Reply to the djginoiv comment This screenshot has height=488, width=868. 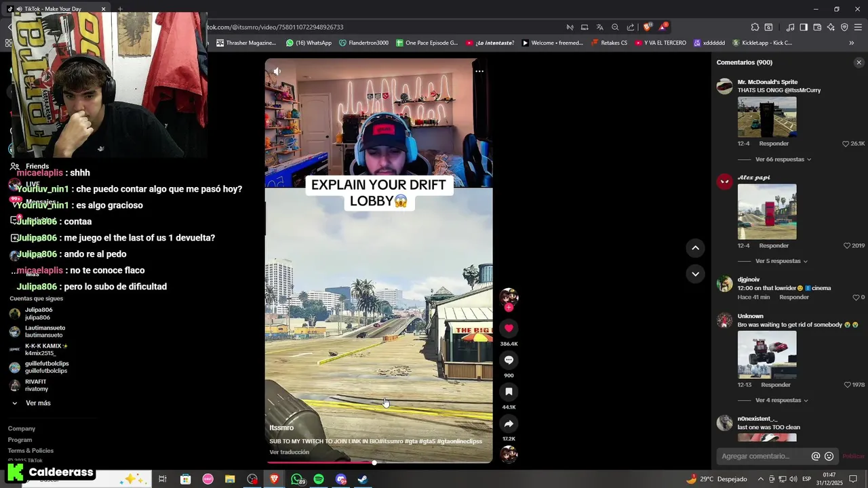[794, 298]
